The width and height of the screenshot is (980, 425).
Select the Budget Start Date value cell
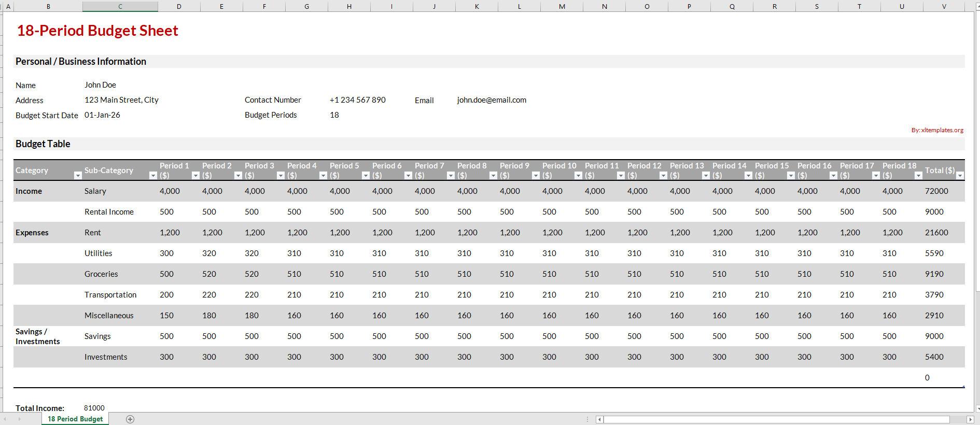103,115
